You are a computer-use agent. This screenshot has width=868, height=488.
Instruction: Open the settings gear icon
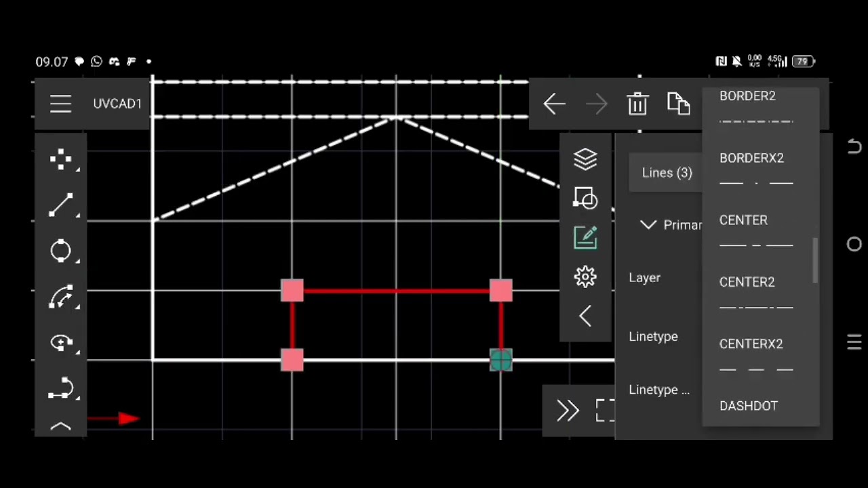(x=585, y=277)
